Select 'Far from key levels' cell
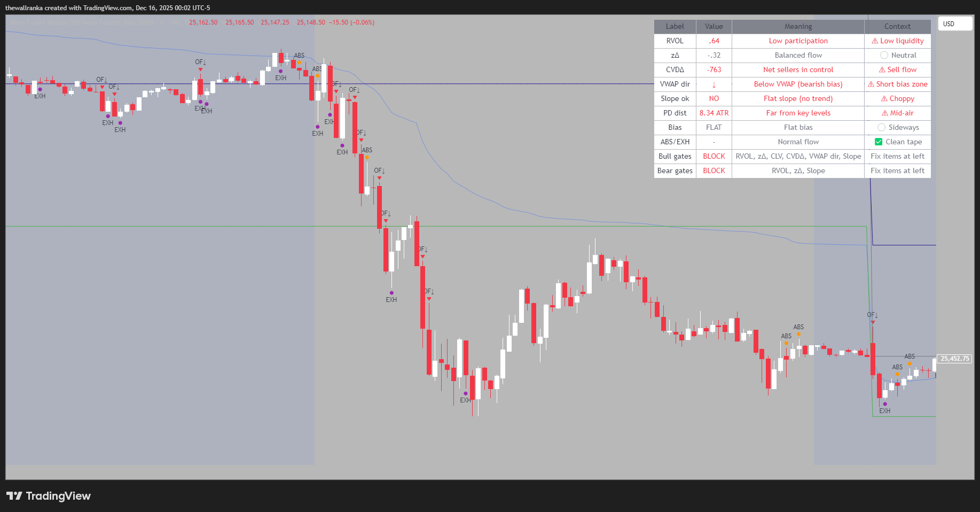Screen dimensions: 980x512 pyautogui.click(x=798, y=113)
